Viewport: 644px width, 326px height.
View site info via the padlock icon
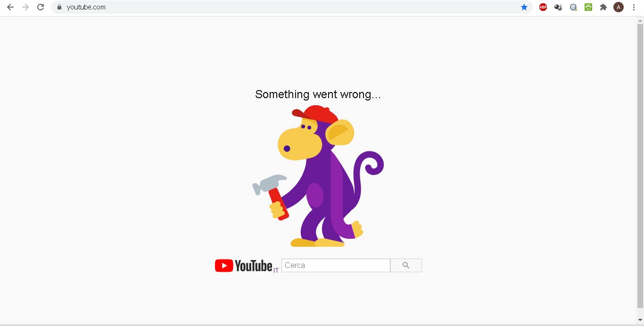click(59, 7)
